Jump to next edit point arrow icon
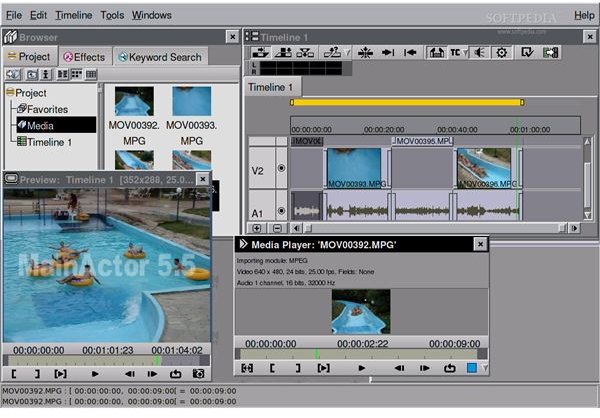The height and width of the screenshot is (418, 600). [x=388, y=52]
